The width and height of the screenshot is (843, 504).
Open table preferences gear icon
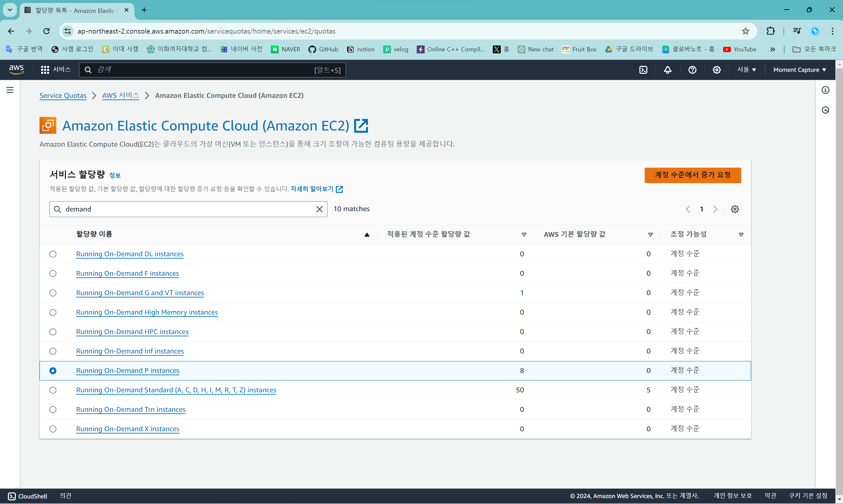735,209
